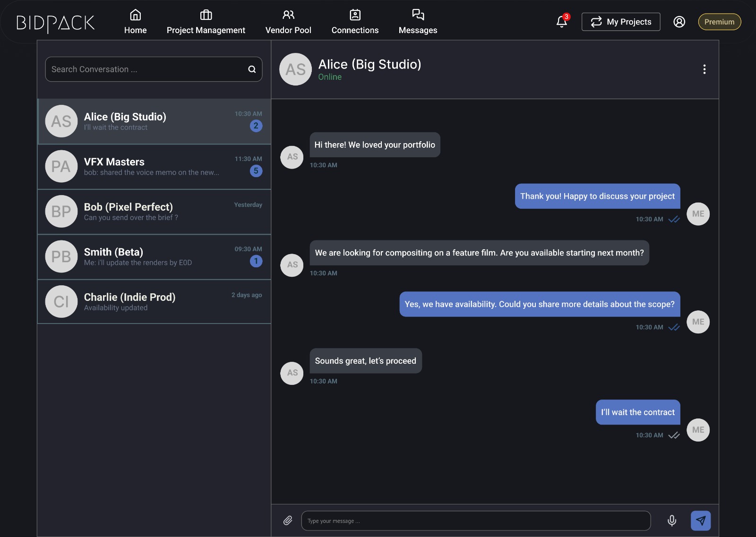Open the Connections page
Image resolution: width=756 pixels, height=537 pixels.
coord(355,22)
